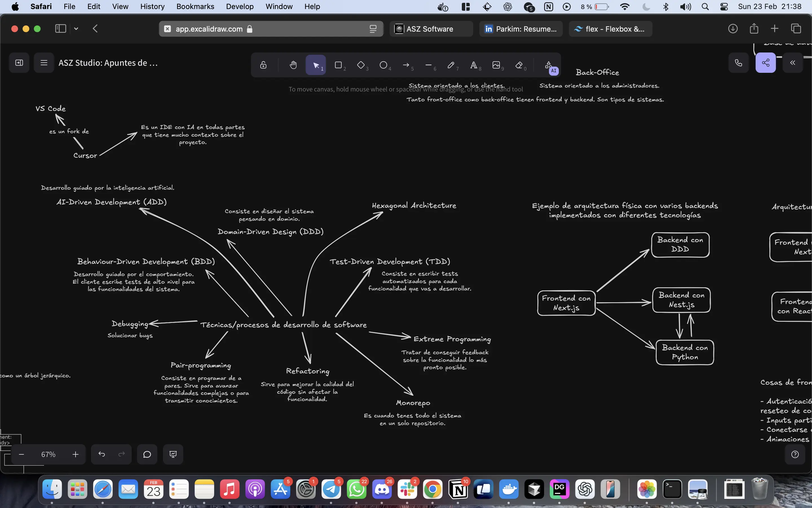The width and height of the screenshot is (812, 508).
Task: Open a new Safari tab
Action: (775, 29)
